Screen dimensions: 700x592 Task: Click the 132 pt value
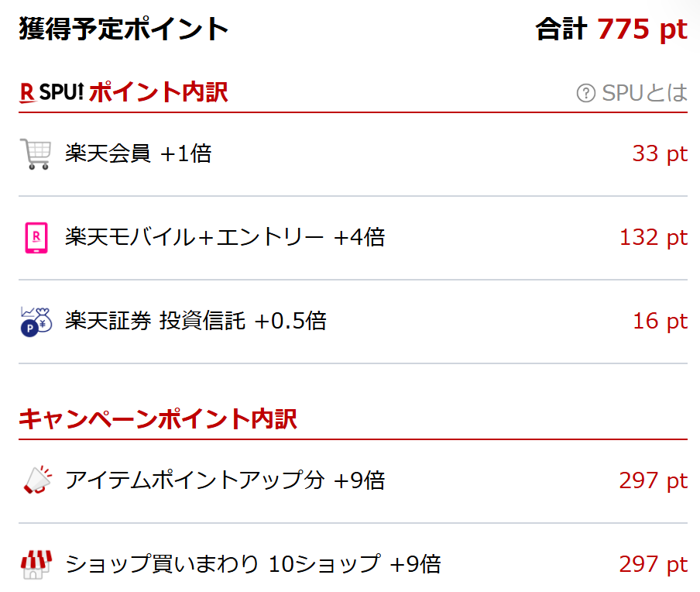tap(653, 237)
